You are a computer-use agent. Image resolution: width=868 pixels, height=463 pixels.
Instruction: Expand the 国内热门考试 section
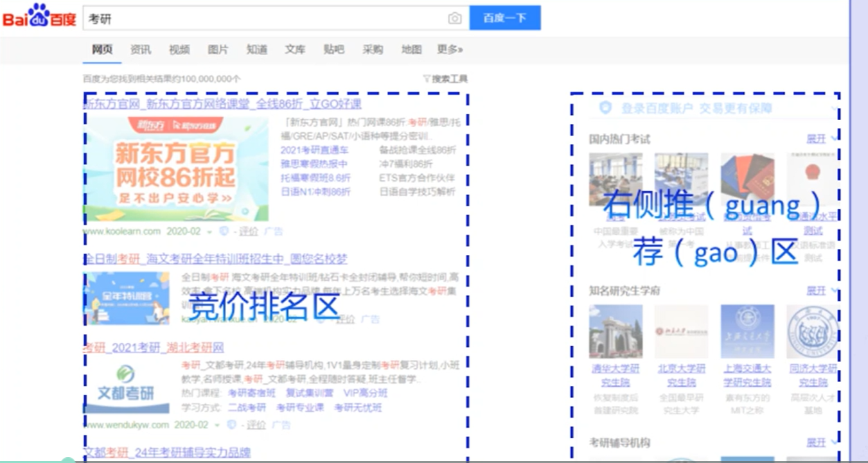point(822,138)
